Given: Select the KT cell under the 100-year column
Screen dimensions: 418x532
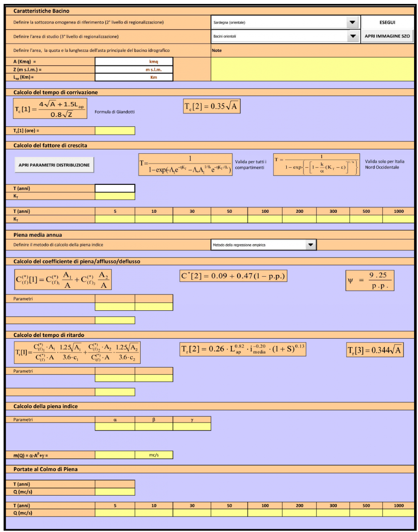Looking at the screenshot, I should (265, 219).
